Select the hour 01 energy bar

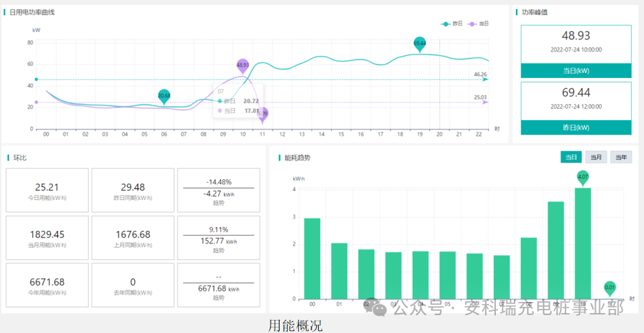point(340,271)
